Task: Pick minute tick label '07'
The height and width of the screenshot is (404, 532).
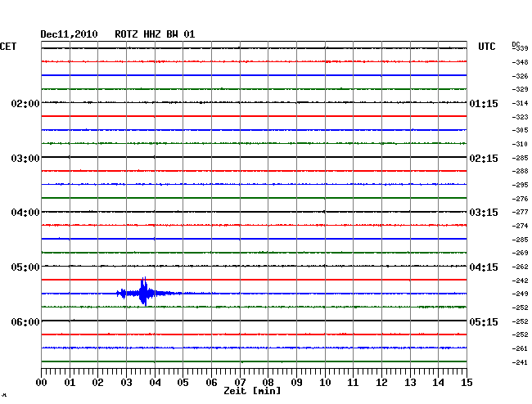Action: point(240,383)
